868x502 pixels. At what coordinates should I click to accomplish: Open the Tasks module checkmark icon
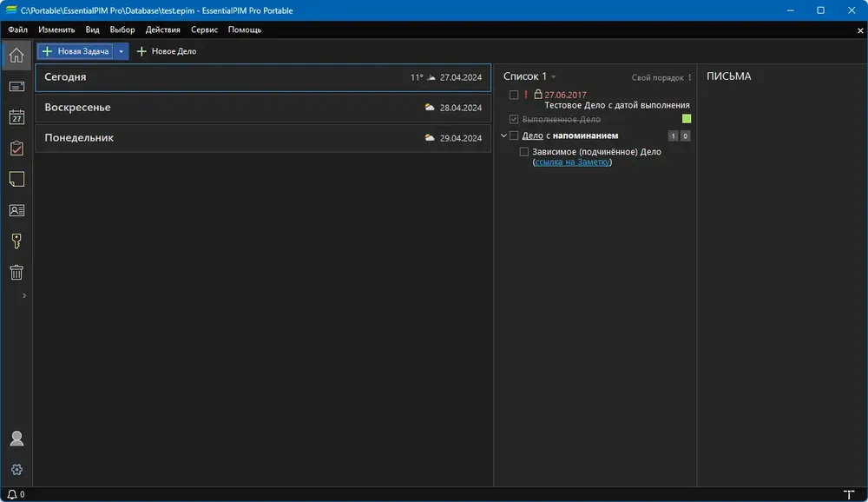pos(16,148)
